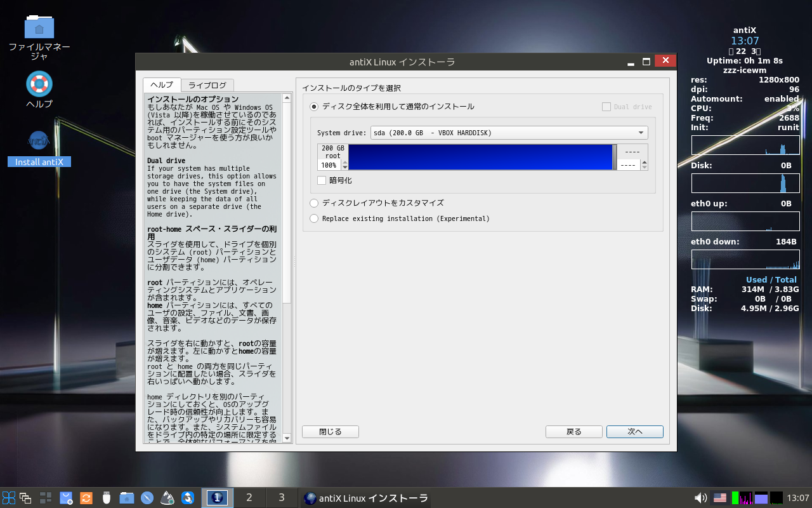Select ディスク全体を利用して通常のインストール radio option
812x508 pixels.
314,107
